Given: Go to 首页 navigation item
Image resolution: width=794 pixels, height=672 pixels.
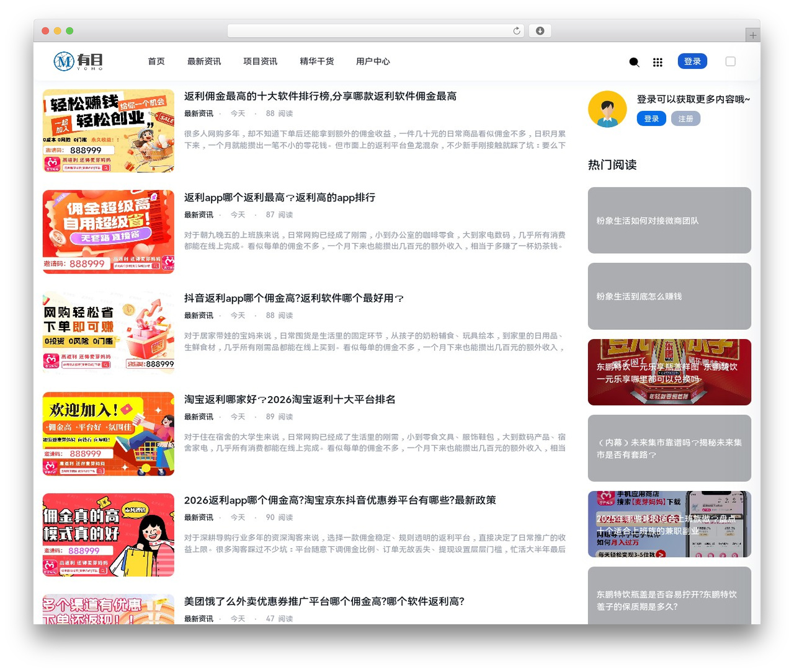Looking at the screenshot, I should tap(156, 61).
